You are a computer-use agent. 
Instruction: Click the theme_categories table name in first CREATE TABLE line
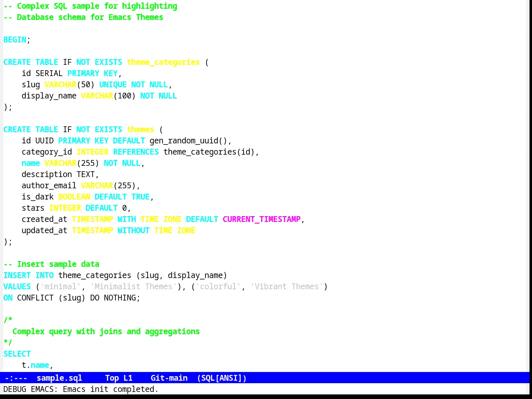tap(163, 62)
